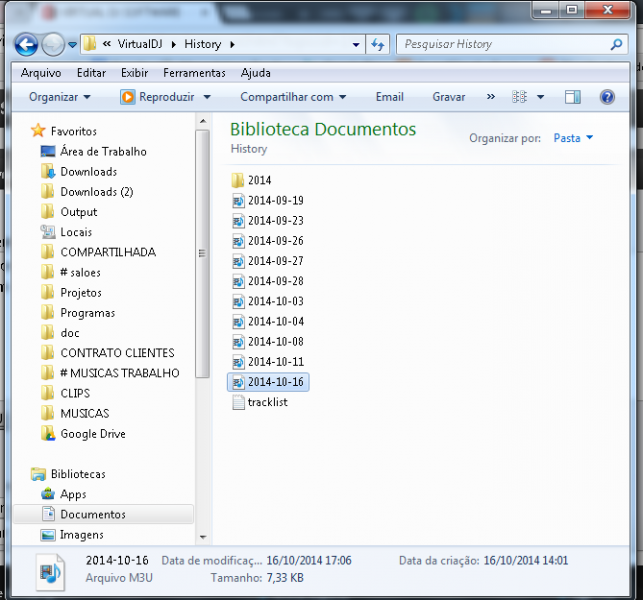Click the refresh button beside address bar
Screen dimensions: 643x600
click(378, 45)
